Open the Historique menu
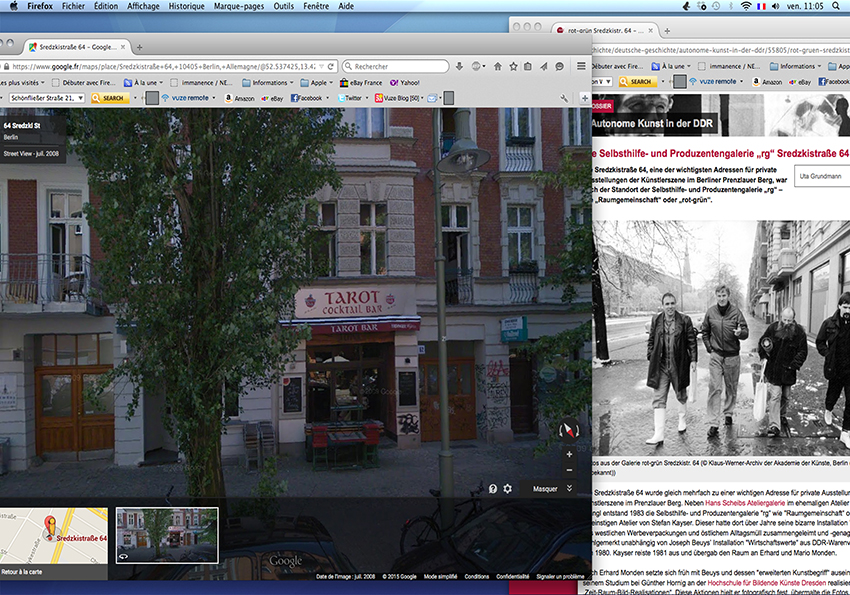The height and width of the screenshot is (595, 850). tap(186, 6)
